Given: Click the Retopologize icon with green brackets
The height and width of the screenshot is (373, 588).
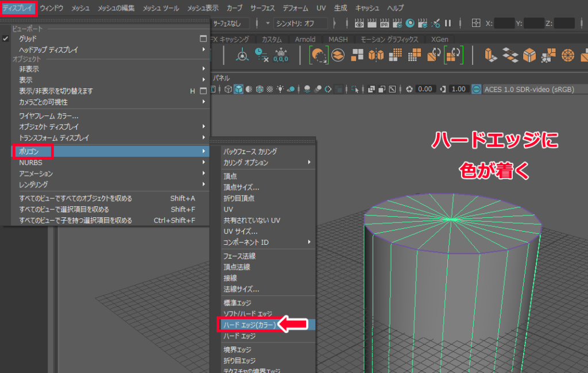Looking at the screenshot, I should (x=453, y=55).
